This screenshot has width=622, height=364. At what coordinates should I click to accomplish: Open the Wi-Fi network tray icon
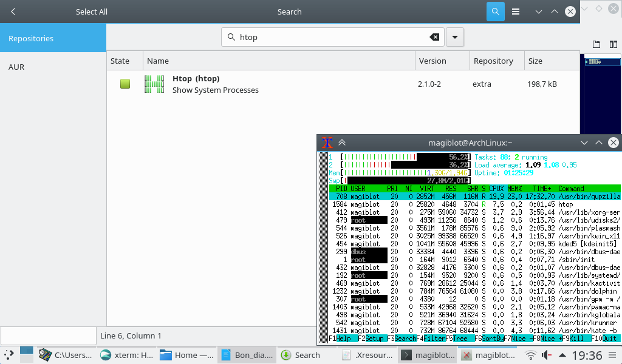tap(530, 355)
